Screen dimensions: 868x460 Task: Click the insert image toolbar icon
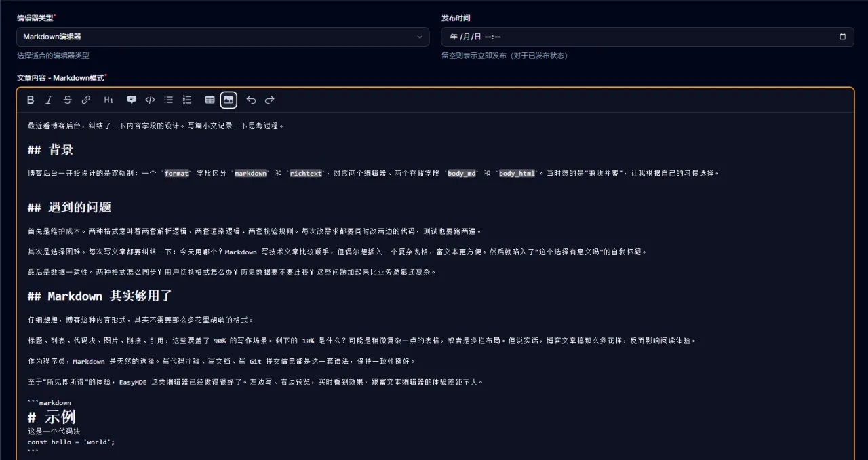pyautogui.click(x=229, y=100)
